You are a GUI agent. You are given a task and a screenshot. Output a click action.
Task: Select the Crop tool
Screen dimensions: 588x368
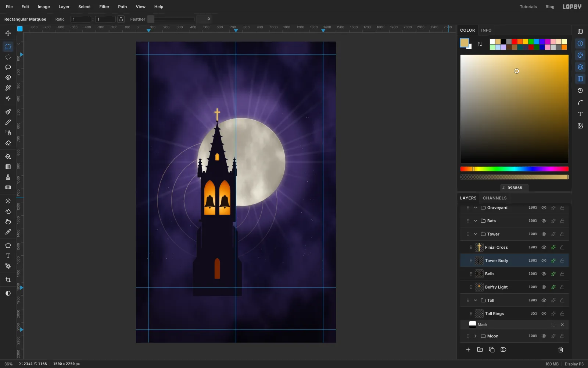(x=8, y=280)
